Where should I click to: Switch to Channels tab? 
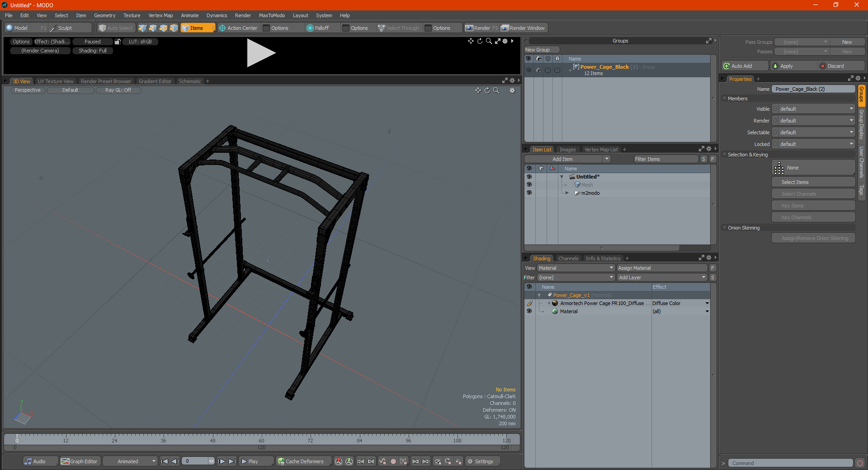point(568,258)
